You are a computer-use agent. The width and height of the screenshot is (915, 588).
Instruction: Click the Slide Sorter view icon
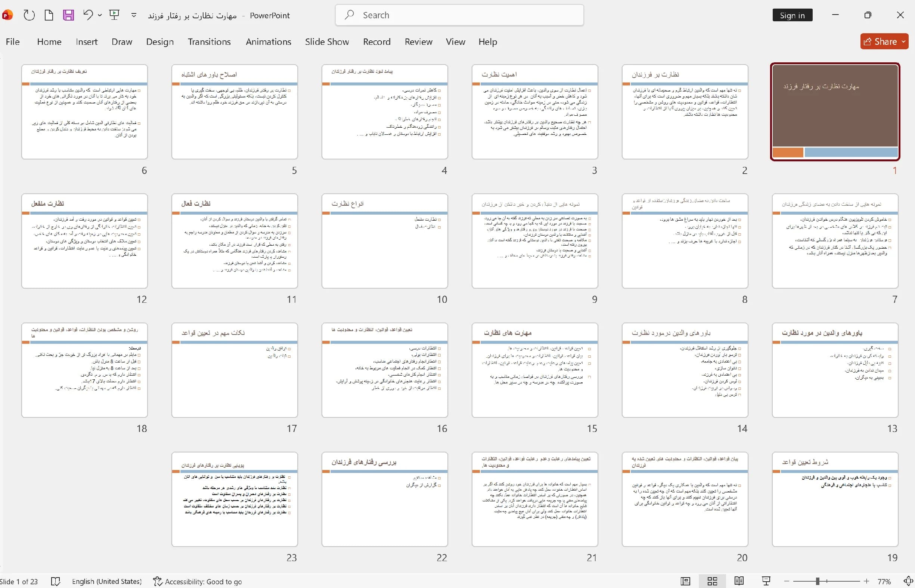click(x=712, y=581)
